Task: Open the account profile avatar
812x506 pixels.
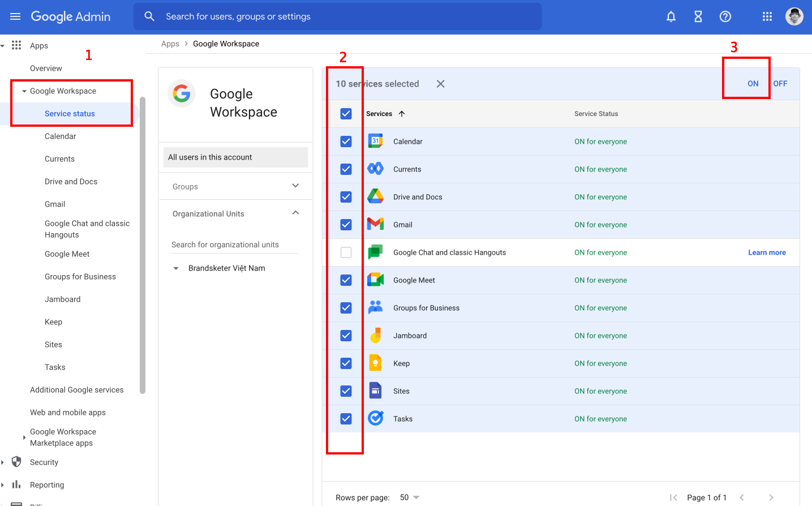Action: (794, 16)
